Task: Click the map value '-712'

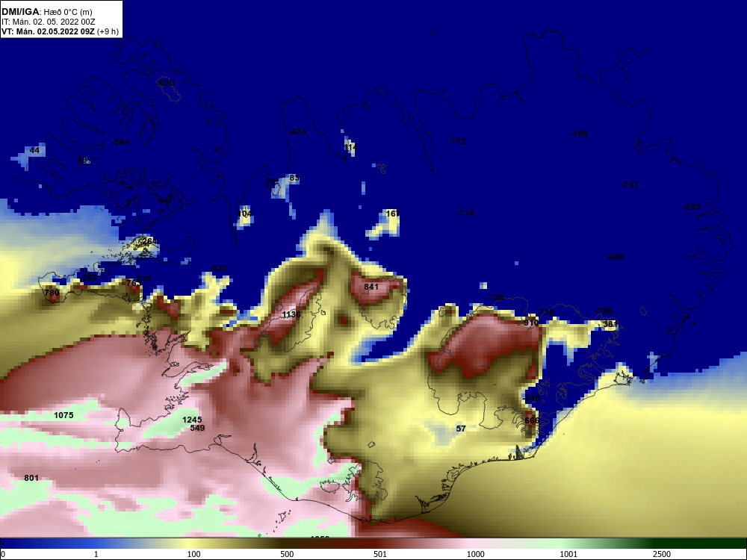Action: [x=457, y=141]
